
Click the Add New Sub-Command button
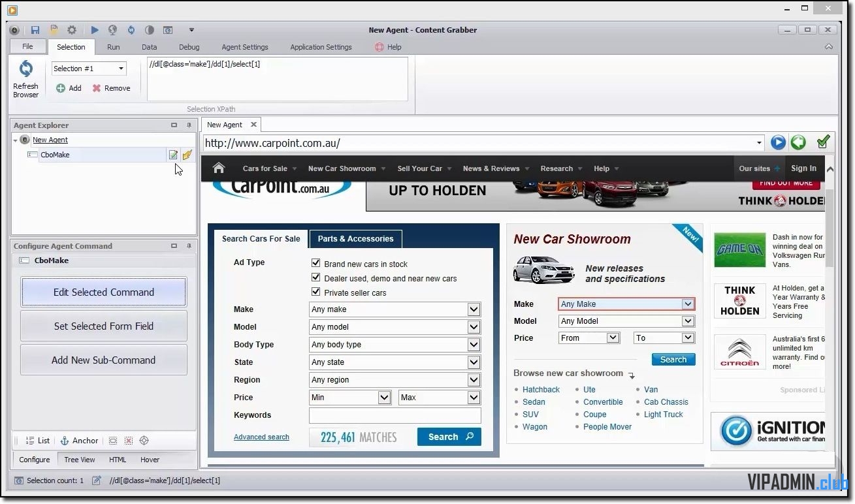click(104, 360)
